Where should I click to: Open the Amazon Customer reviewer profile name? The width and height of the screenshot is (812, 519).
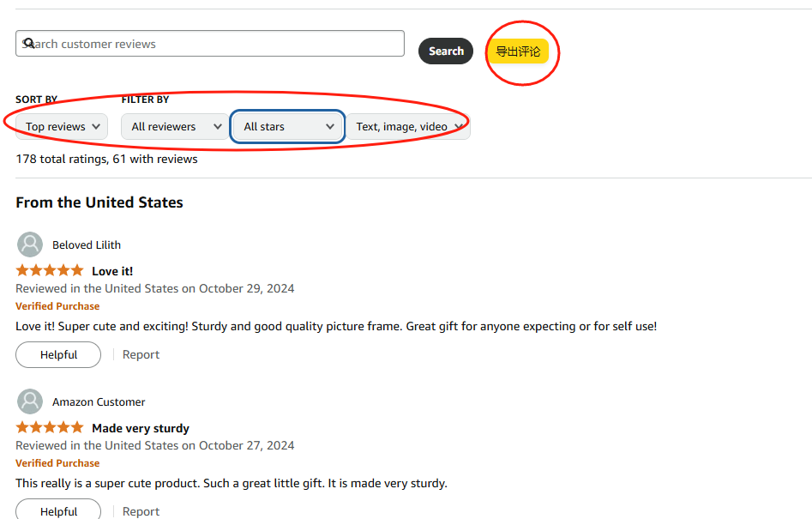tap(99, 402)
